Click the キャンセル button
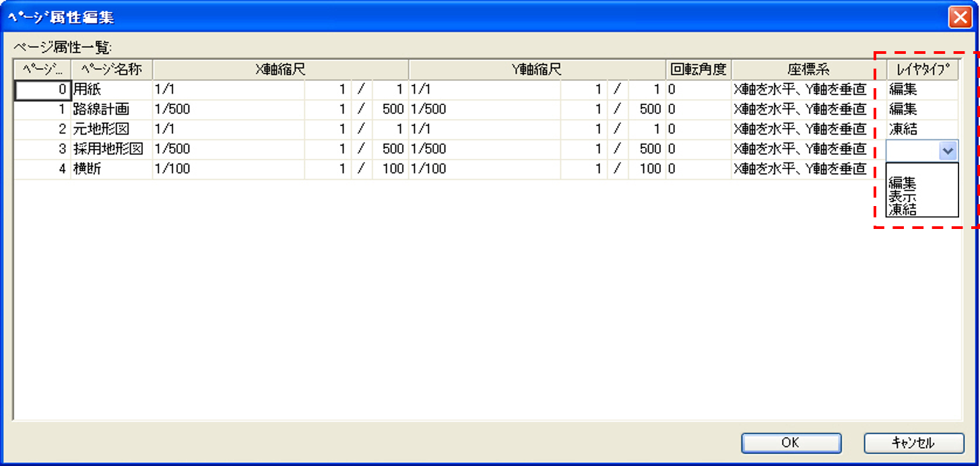 [x=913, y=442]
